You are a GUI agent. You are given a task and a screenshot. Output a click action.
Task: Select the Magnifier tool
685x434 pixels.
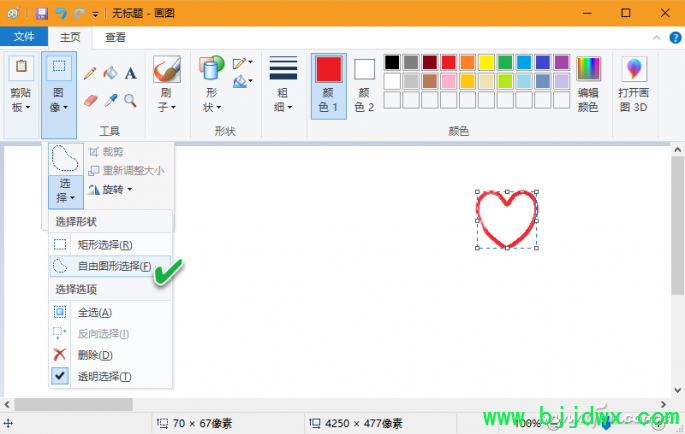[x=130, y=101]
